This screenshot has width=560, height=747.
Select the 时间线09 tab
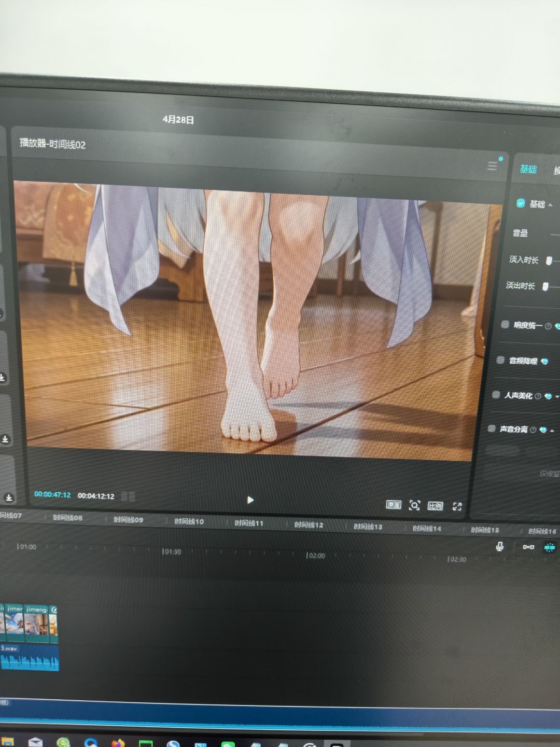(x=128, y=519)
